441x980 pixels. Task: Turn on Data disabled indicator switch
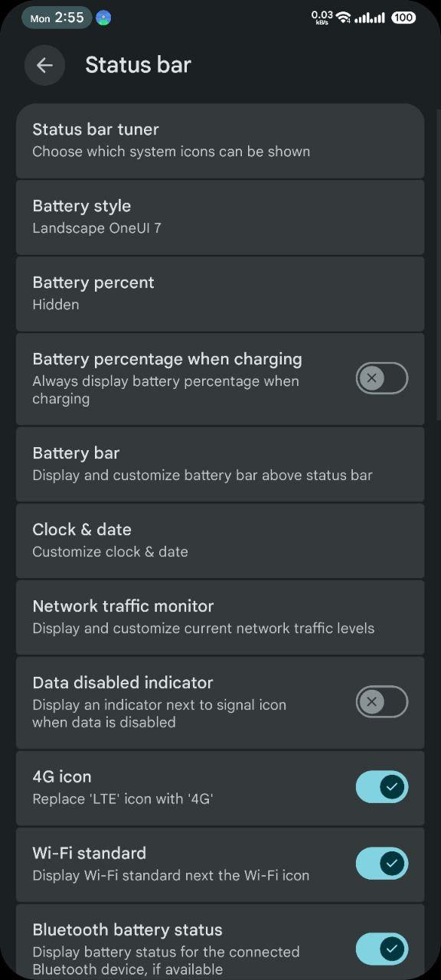(381, 702)
